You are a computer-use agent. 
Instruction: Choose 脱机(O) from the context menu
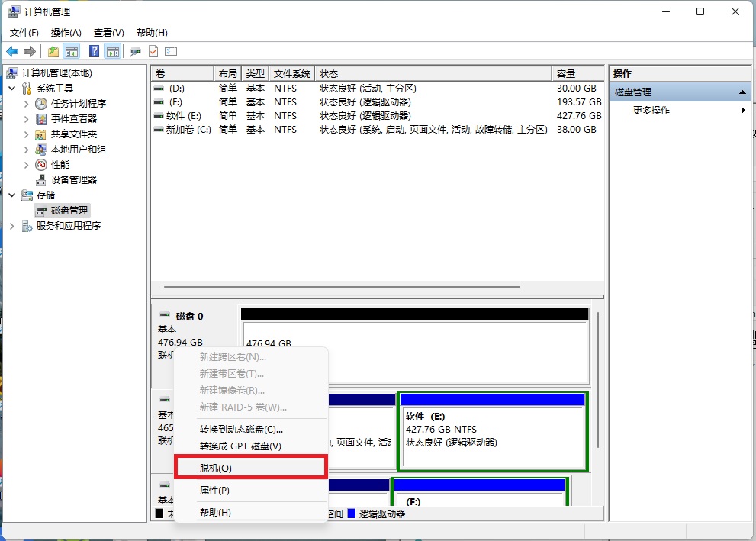point(216,468)
